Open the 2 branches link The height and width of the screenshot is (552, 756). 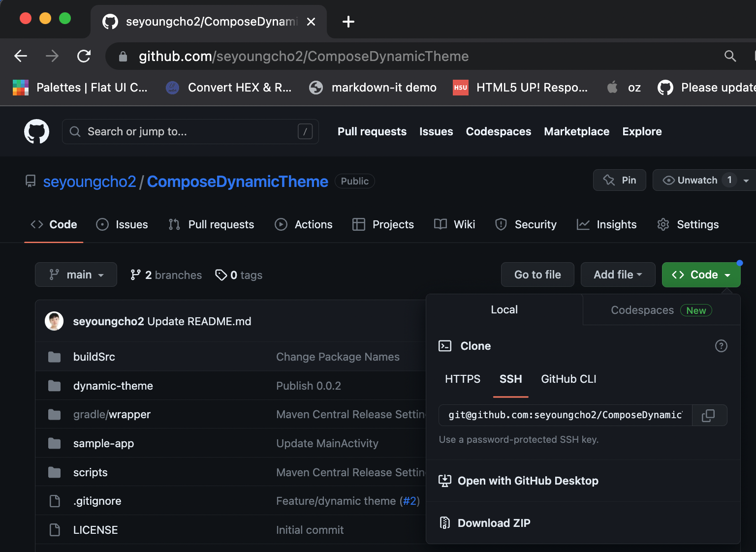coord(166,275)
